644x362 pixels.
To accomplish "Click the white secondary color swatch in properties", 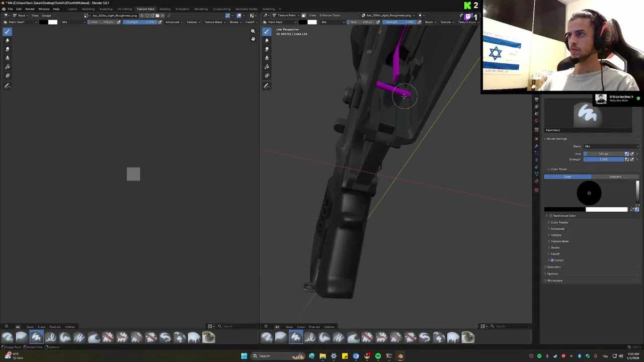I will (x=607, y=209).
